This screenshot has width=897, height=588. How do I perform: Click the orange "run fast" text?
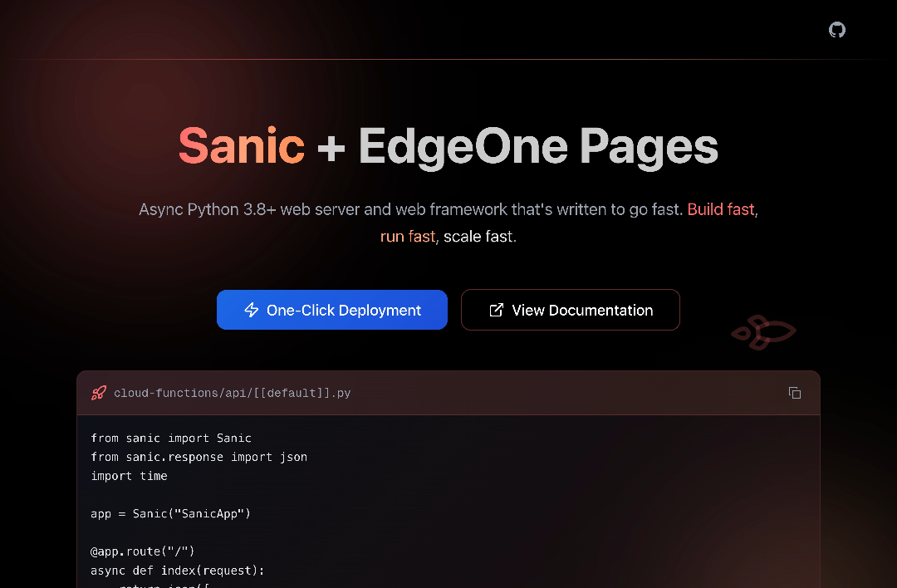pyautogui.click(x=407, y=237)
